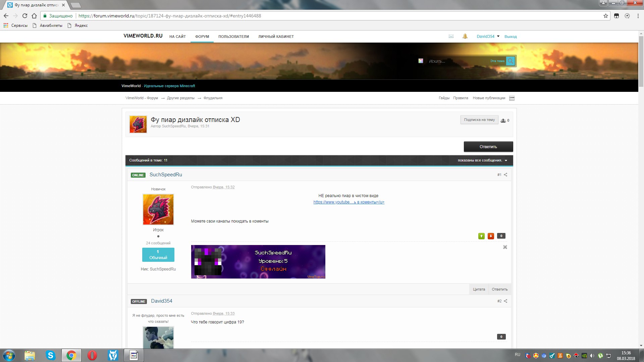Click the search magnifier button
The image size is (644, 362).
[x=510, y=61]
